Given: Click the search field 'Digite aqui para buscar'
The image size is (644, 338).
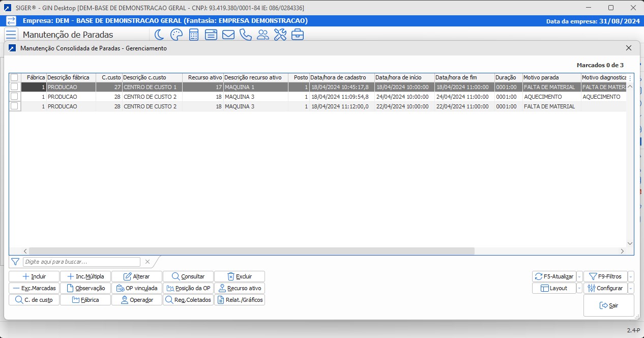Looking at the screenshot, I should point(81,262).
